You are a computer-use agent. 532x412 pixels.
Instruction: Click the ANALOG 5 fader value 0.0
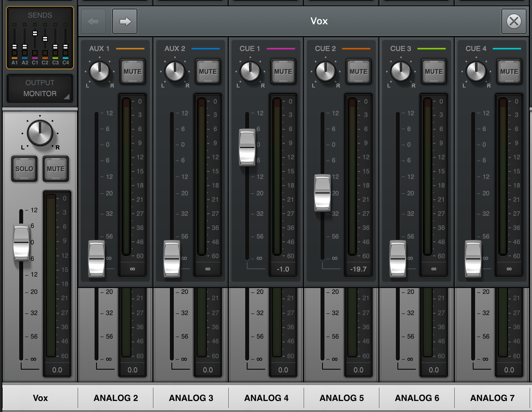pyautogui.click(x=359, y=370)
